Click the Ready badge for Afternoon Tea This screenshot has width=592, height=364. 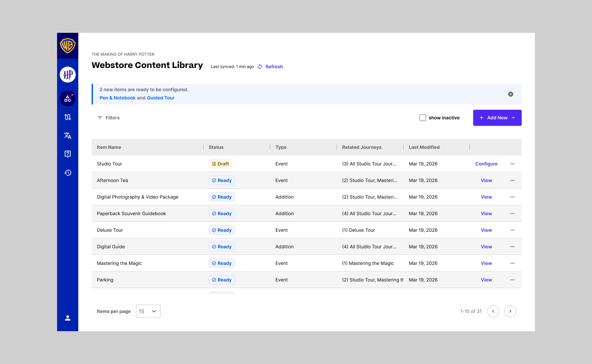pos(222,180)
